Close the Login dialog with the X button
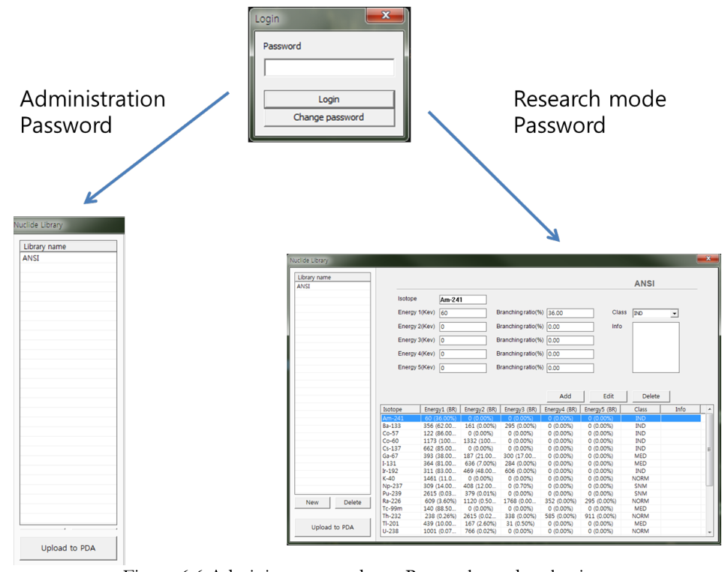The width and height of the screenshot is (728, 572). (x=385, y=15)
